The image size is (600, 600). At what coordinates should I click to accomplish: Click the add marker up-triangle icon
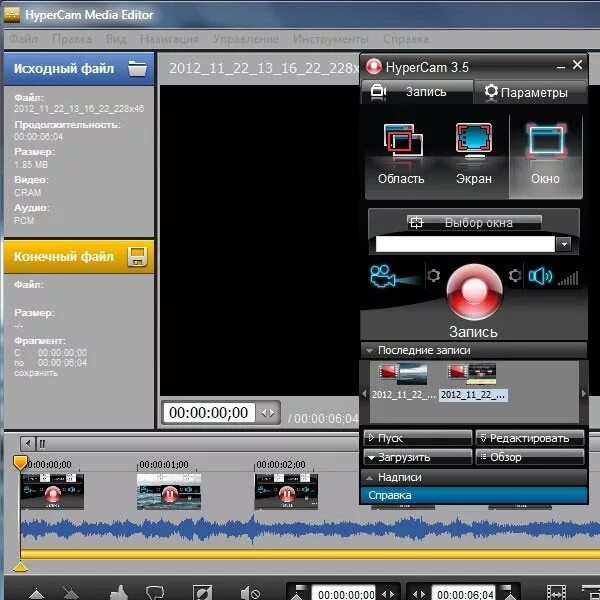[x=36, y=593]
